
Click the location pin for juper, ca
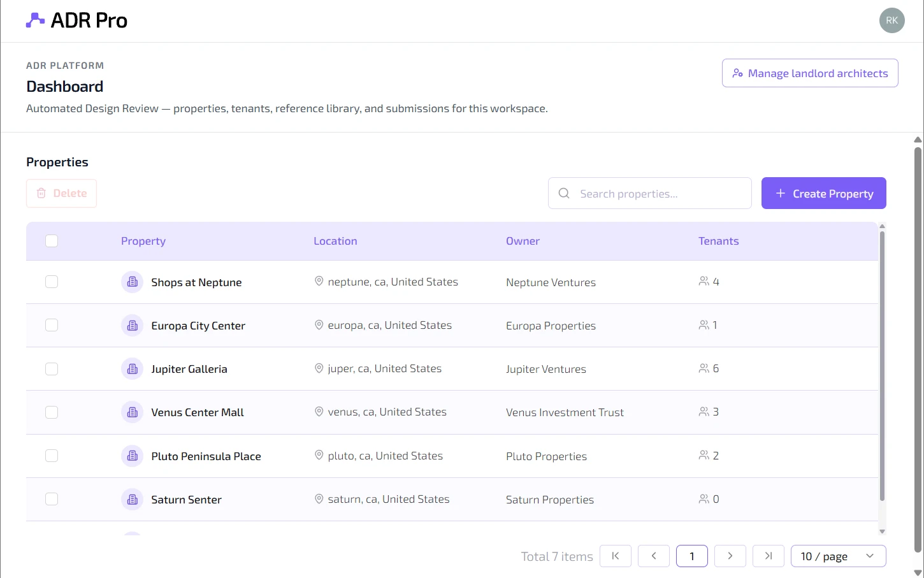[319, 368]
